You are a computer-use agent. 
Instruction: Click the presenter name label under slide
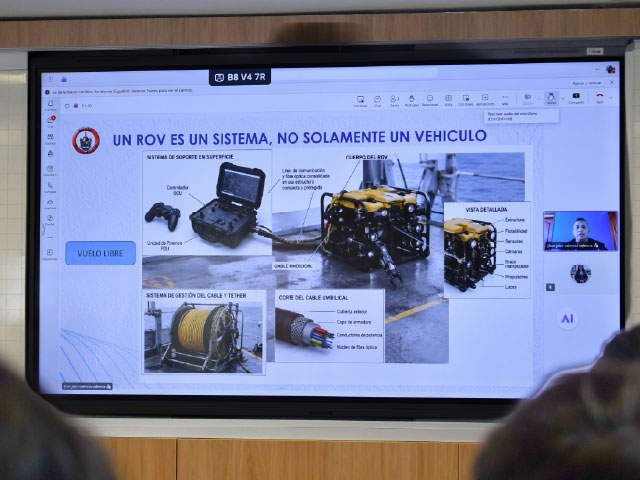(x=87, y=386)
